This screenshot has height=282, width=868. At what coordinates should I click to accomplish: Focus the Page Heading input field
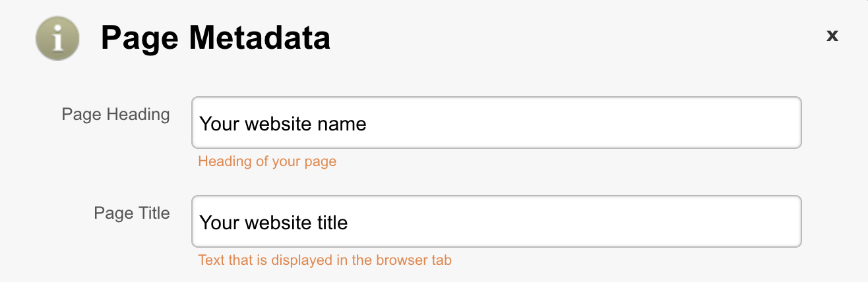[496, 123]
